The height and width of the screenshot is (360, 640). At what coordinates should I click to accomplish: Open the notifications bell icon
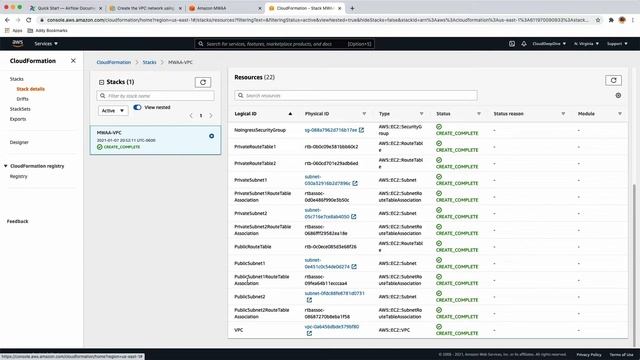pos(524,44)
